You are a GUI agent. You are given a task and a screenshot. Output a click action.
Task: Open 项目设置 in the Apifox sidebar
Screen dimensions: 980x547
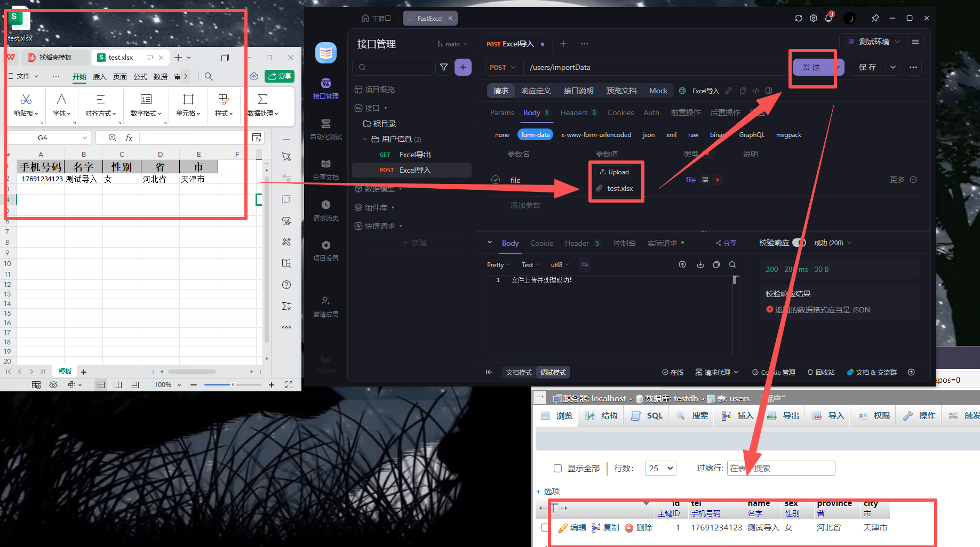click(x=325, y=251)
